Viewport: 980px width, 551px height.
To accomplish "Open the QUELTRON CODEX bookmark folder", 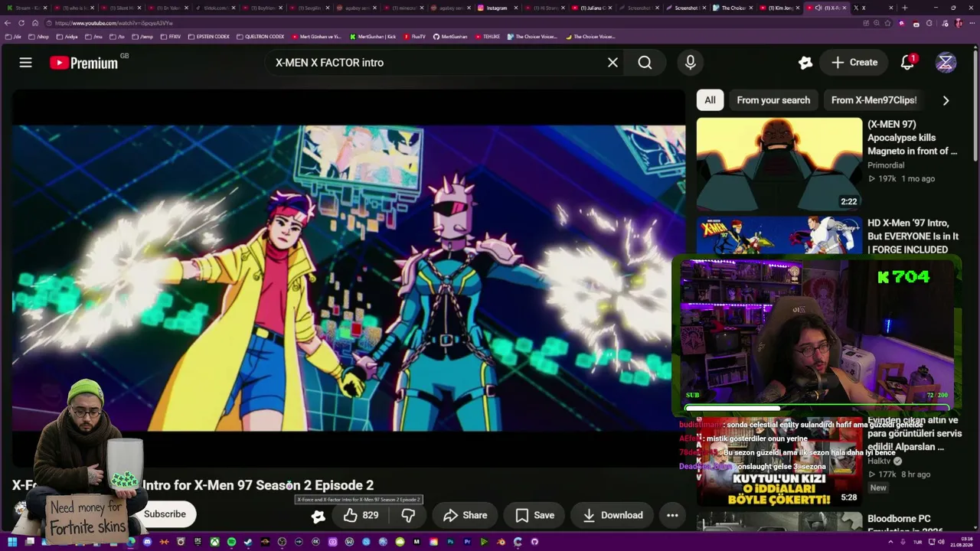I will coord(260,37).
